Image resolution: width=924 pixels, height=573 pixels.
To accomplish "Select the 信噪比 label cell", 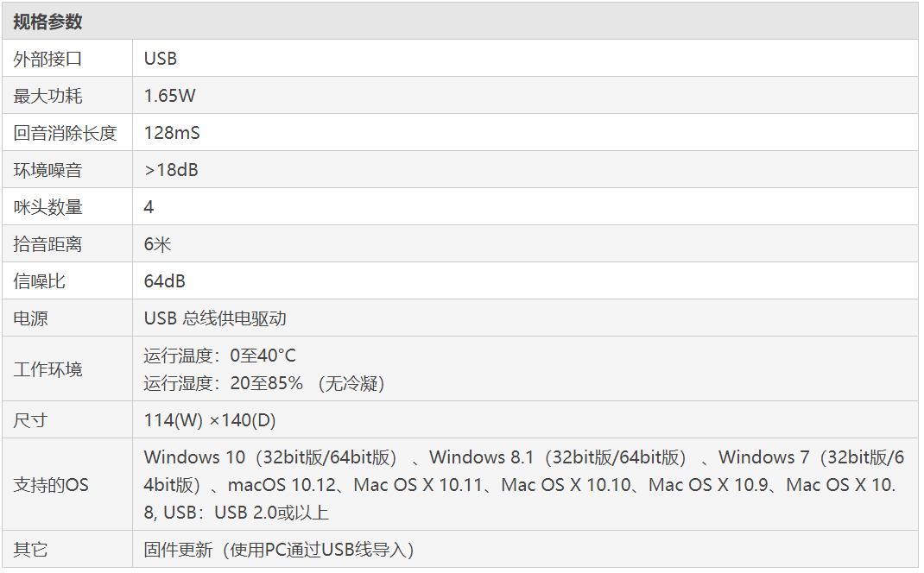I will pos(67,281).
